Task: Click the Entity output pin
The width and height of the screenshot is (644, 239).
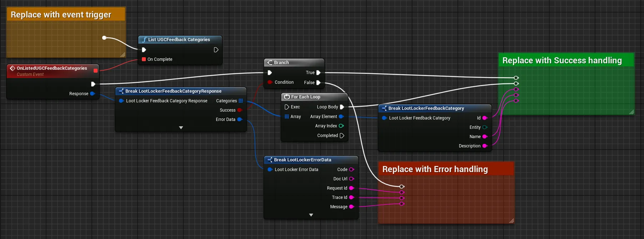Action: click(485, 127)
